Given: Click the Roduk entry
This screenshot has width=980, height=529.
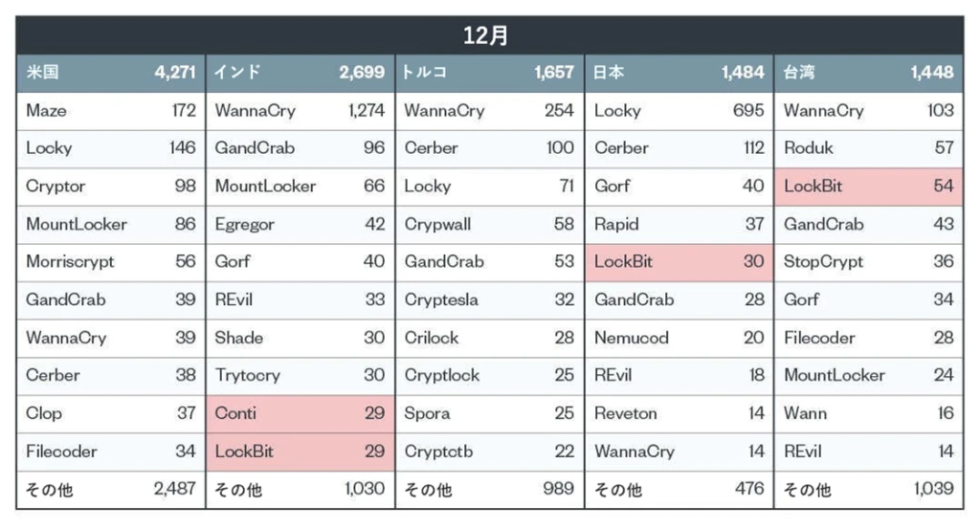Looking at the screenshot, I should [x=809, y=148].
